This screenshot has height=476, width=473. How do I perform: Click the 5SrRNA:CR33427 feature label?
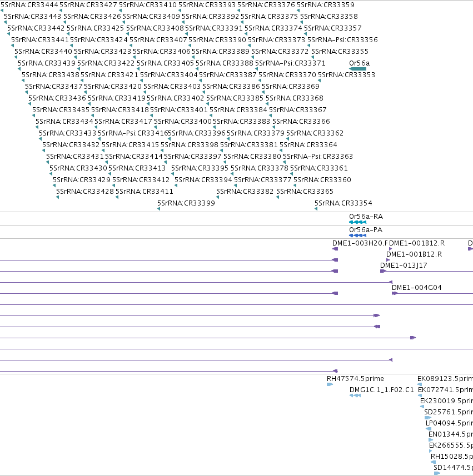coord(88,5)
